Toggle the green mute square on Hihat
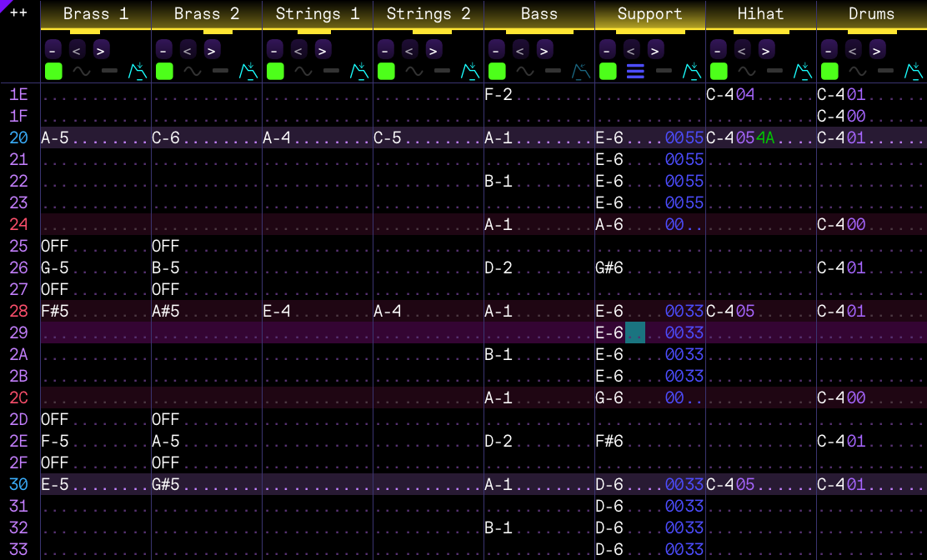Image resolution: width=927 pixels, height=560 pixels. coord(719,72)
